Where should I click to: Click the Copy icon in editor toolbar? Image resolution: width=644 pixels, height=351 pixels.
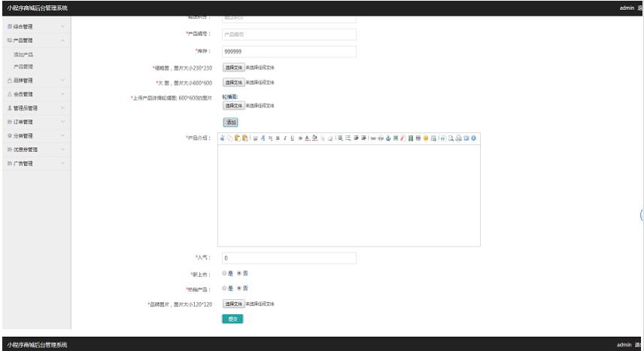[230, 138]
